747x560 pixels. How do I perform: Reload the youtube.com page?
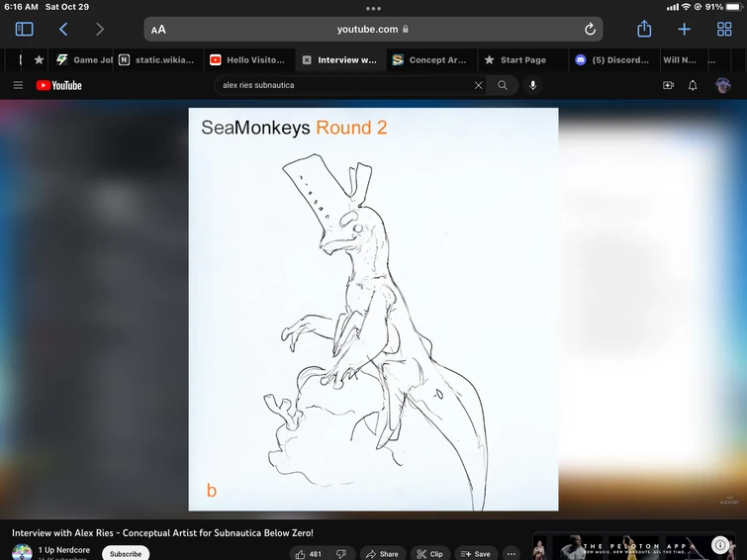coord(590,29)
